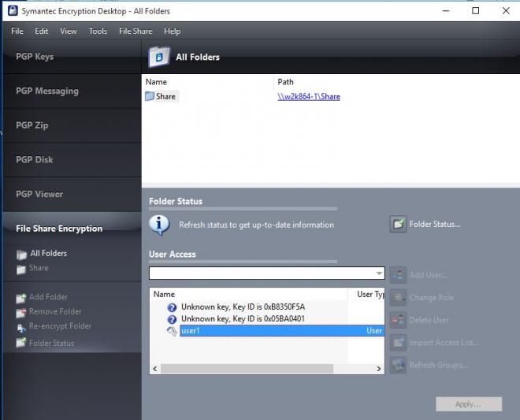
Task: Click the Remove Folder sidebar icon
Action: [21, 313]
